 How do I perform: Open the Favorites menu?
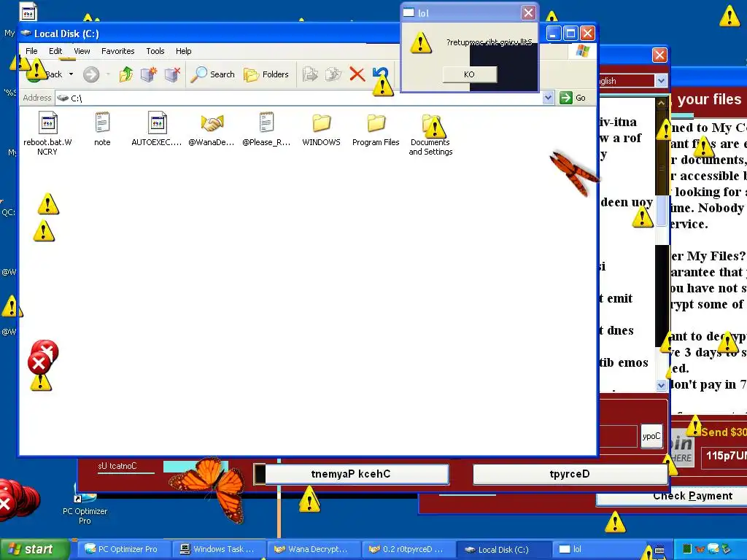(x=117, y=51)
